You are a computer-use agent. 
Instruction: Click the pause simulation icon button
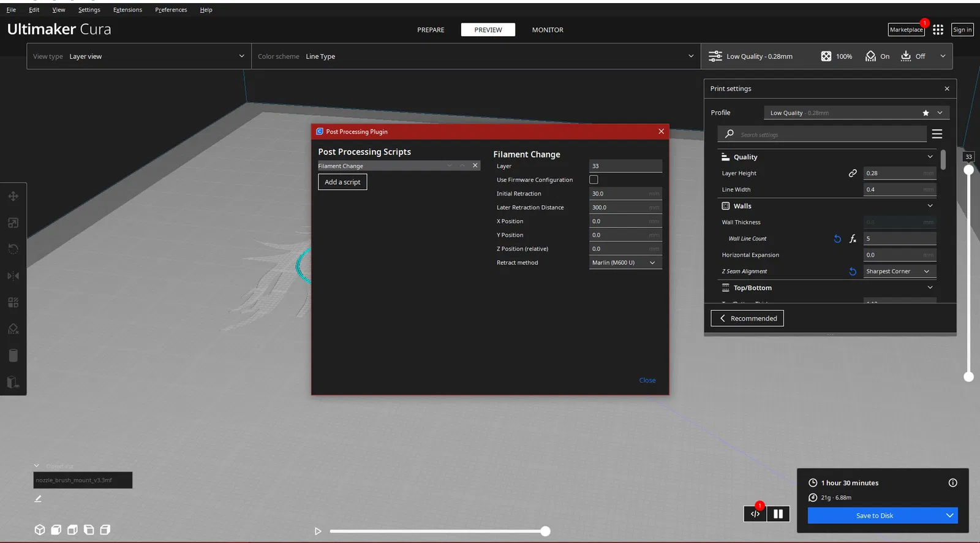click(778, 514)
